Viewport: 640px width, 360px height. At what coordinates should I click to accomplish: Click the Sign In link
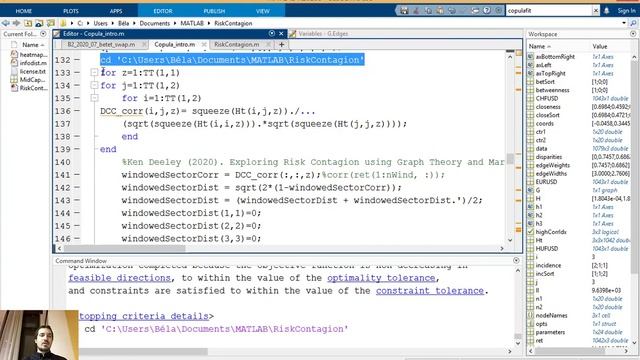coord(627,11)
